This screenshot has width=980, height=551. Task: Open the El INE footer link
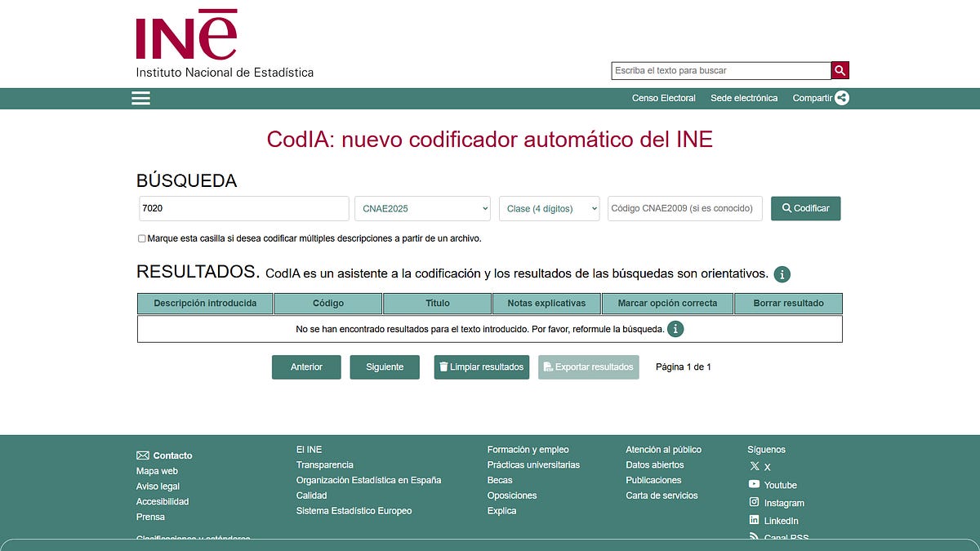tap(309, 450)
